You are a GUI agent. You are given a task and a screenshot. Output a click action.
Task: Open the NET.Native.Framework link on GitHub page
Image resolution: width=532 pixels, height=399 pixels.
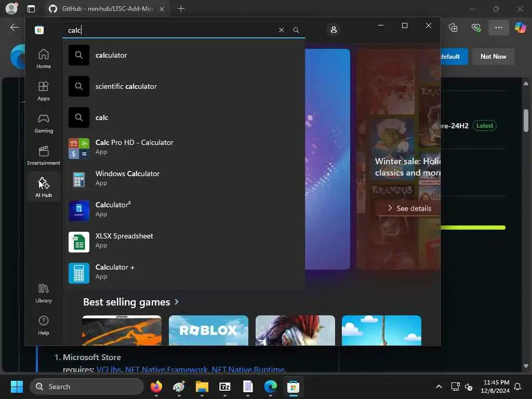[166, 369]
